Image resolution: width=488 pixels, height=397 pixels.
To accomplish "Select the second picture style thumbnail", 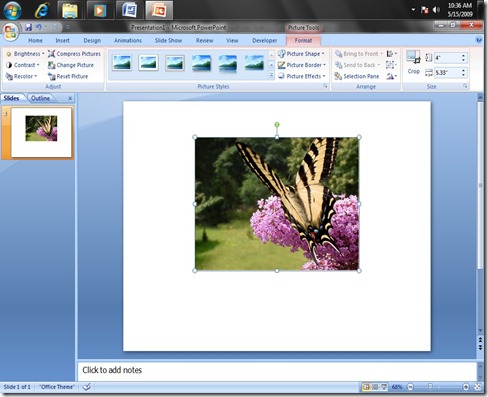I will point(148,63).
